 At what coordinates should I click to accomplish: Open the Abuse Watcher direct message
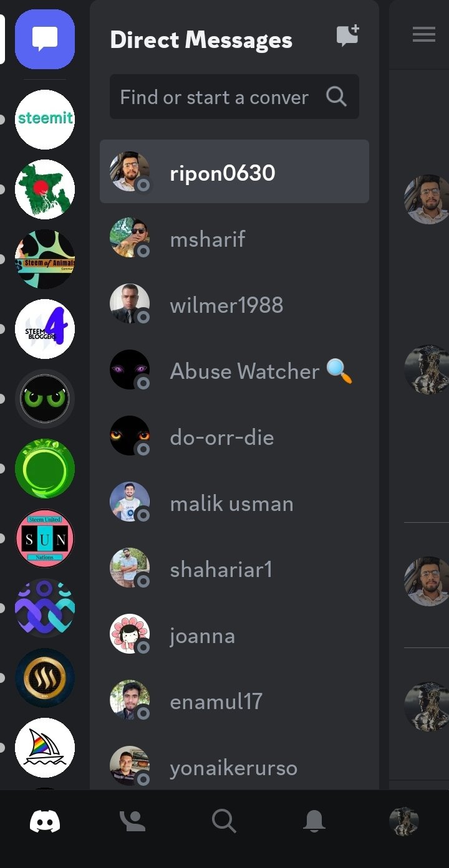(x=234, y=371)
